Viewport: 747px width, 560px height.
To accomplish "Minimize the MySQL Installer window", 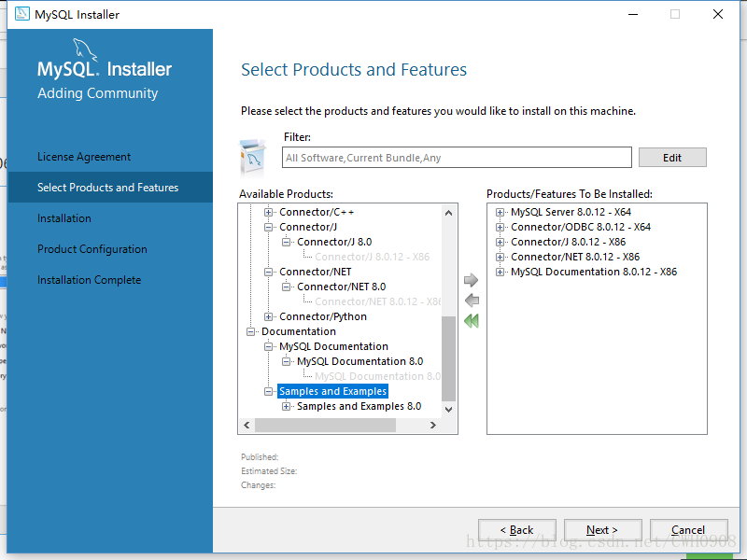I will coord(633,14).
